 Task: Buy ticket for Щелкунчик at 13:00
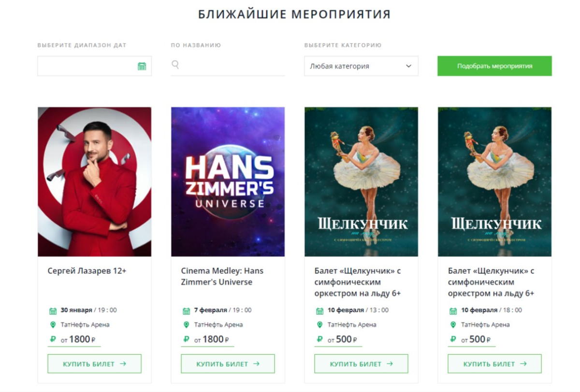[361, 364]
